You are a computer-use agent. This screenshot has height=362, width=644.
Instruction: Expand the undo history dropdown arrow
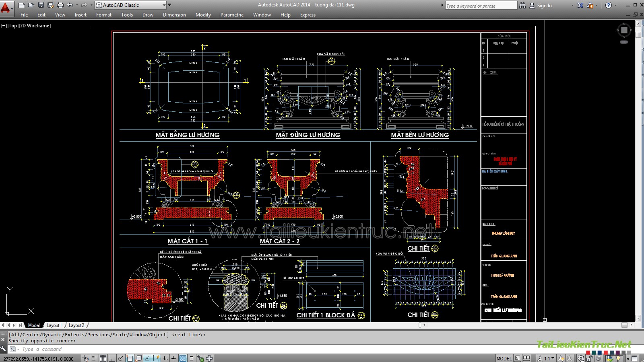coord(76,5)
